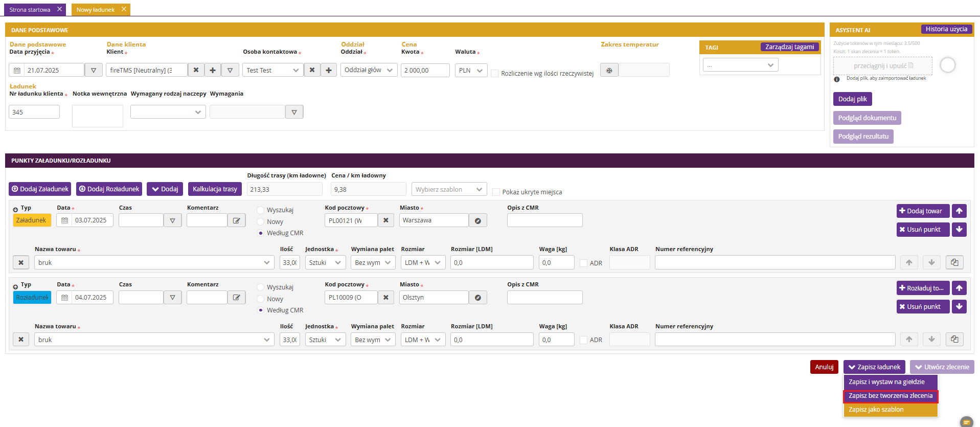The width and height of the screenshot is (980, 427).
Task: Click the Nr ładunku klienta field
Action: pyautogui.click(x=34, y=112)
